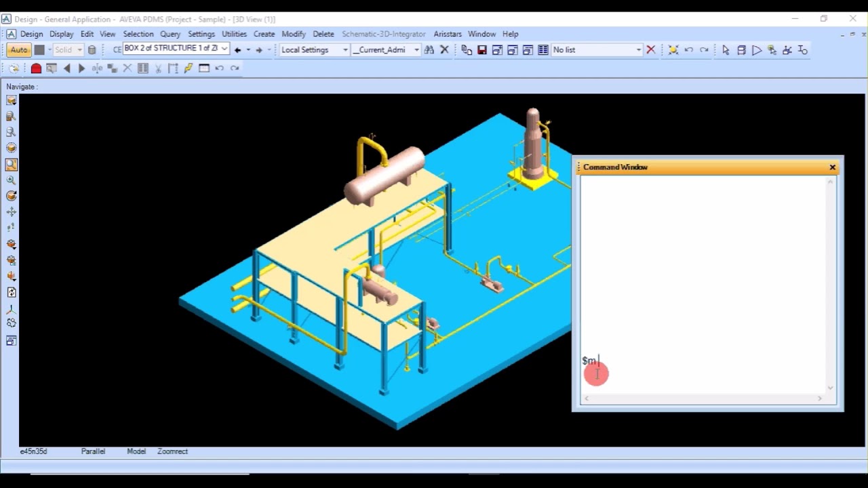
Task: Toggle Zoomrect mode in status bar
Action: [172, 451]
